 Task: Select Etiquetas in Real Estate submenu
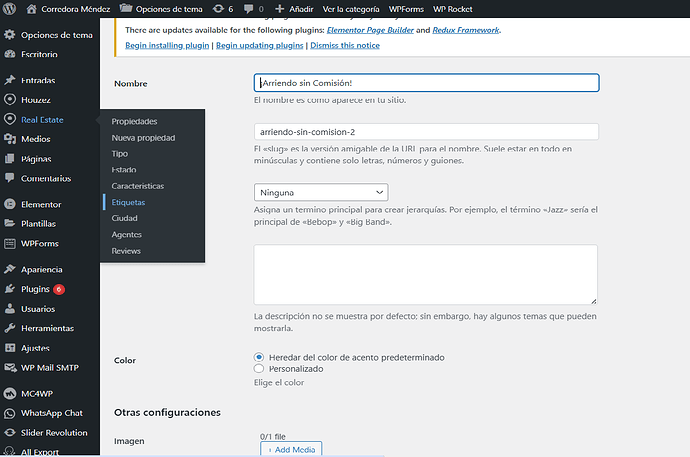pyautogui.click(x=128, y=202)
